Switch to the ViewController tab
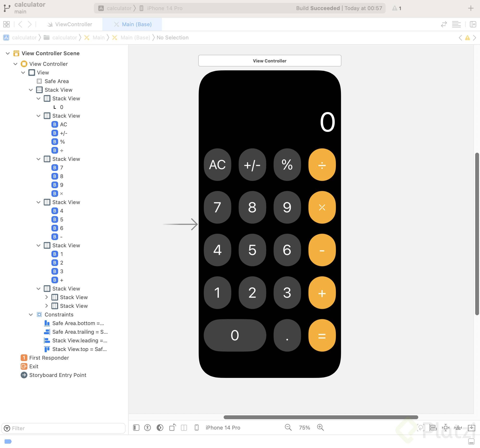This screenshot has width=480, height=448. tap(70, 24)
